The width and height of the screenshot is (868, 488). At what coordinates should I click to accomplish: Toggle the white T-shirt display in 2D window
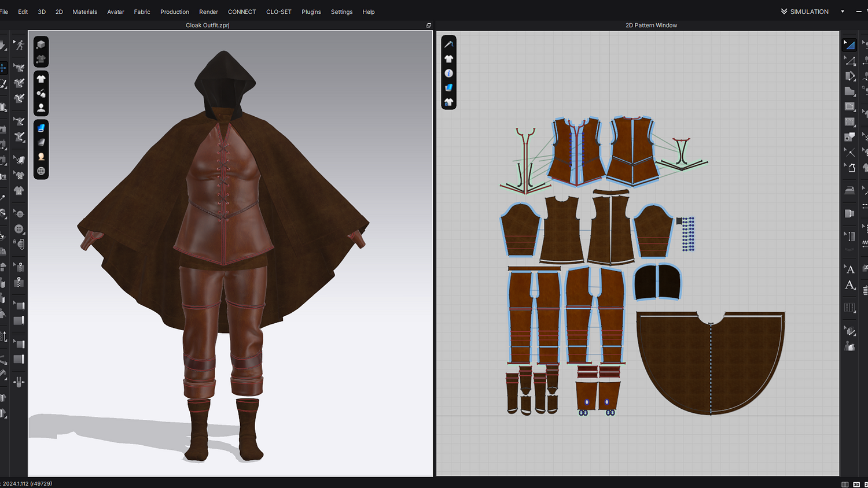pyautogui.click(x=448, y=58)
